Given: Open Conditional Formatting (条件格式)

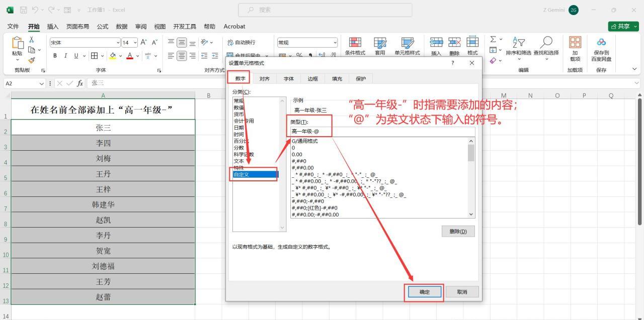Looking at the screenshot, I should point(355,46).
